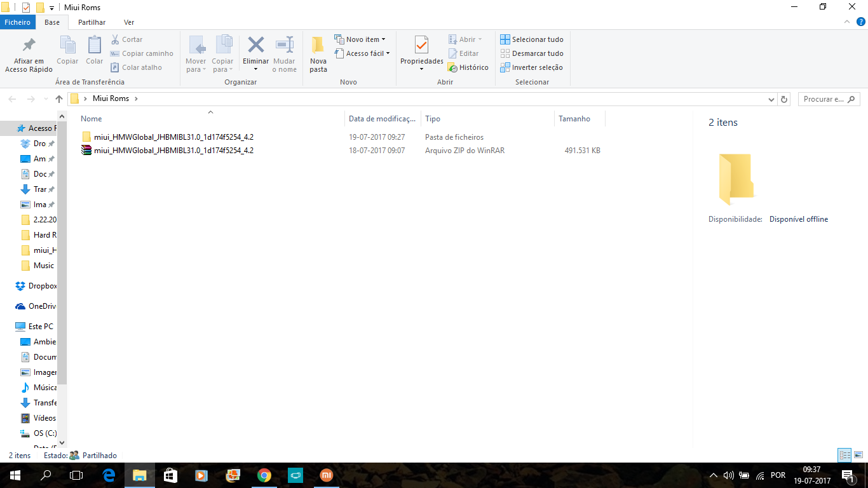Open Google Chrome from the taskbar
Viewport: 868px width, 488px height.
(264, 475)
